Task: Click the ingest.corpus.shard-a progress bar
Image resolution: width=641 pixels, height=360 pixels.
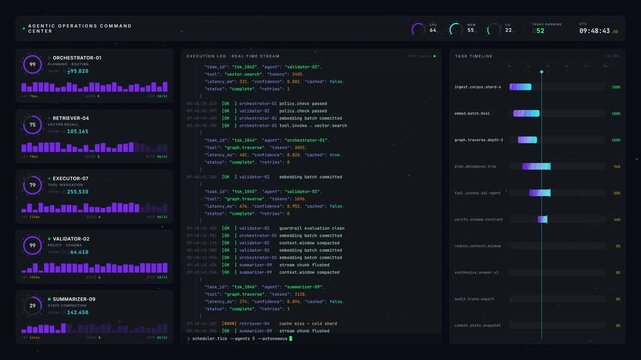Action: point(520,87)
